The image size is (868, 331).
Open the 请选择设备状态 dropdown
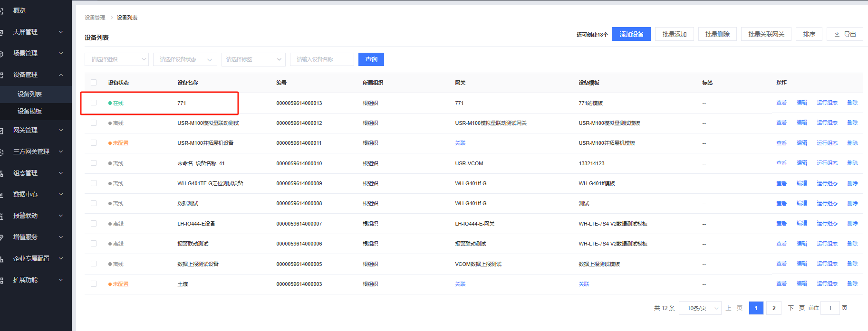click(x=185, y=59)
